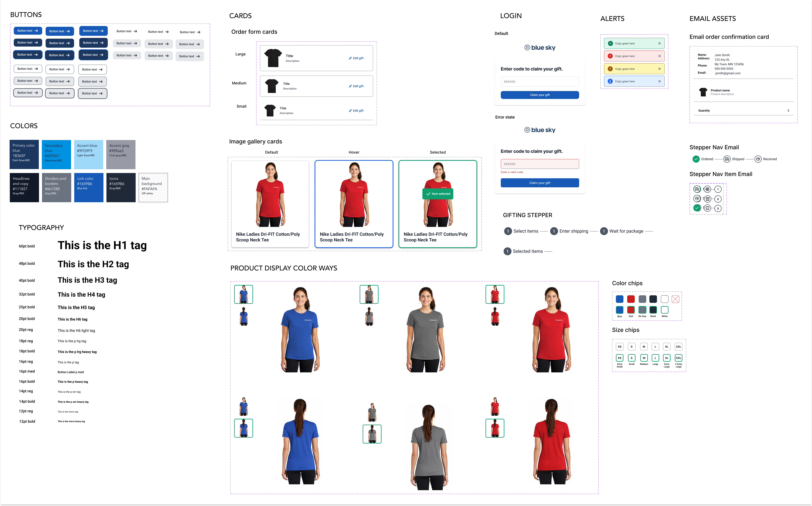Click the t-shirt stepper item icon
Image resolution: width=812 pixels, height=506 pixels.
pos(707,208)
